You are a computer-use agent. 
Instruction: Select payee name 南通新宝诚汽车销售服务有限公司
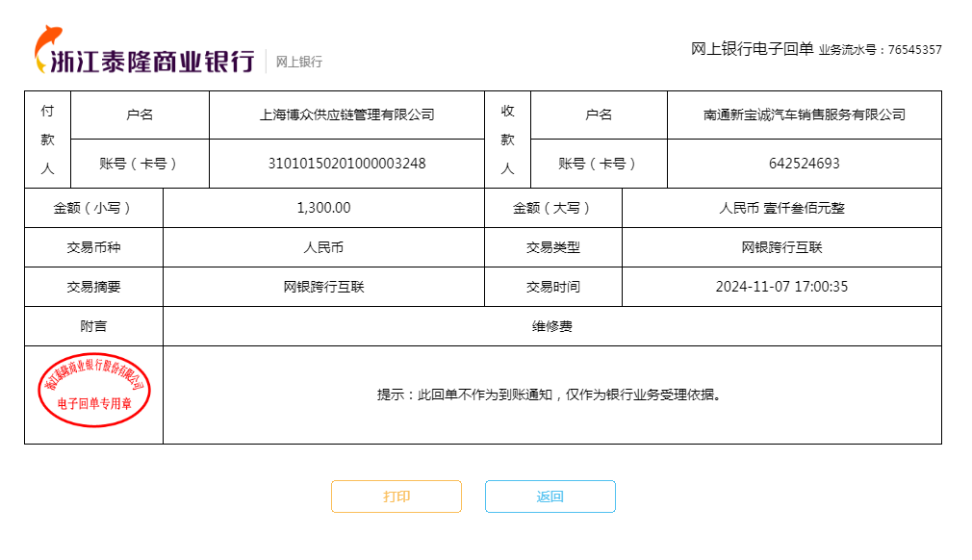point(804,115)
